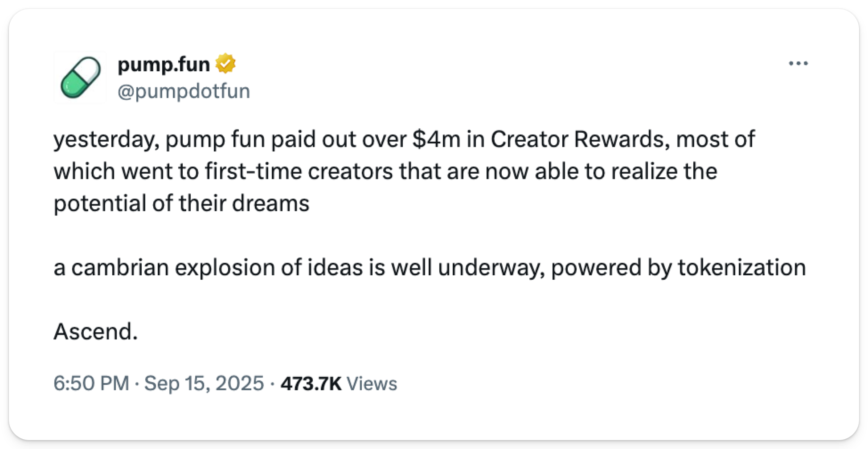Image resolution: width=868 pixels, height=449 pixels.
Task: Open the three-dot more options menu
Action: (x=798, y=64)
